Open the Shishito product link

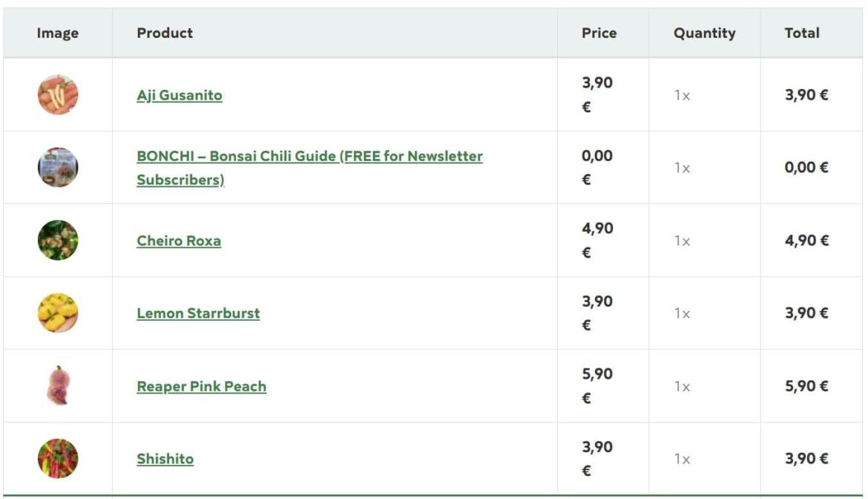coord(165,459)
